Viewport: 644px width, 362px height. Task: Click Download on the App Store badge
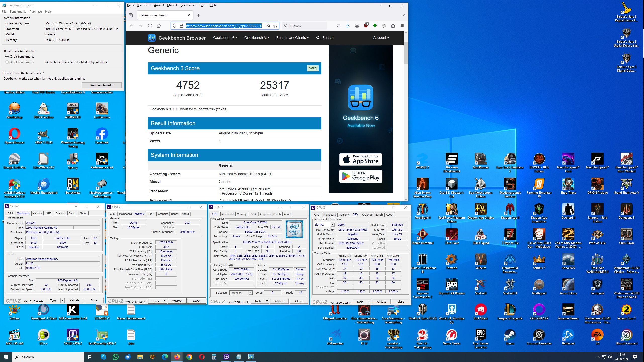pyautogui.click(x=361, y=159)
